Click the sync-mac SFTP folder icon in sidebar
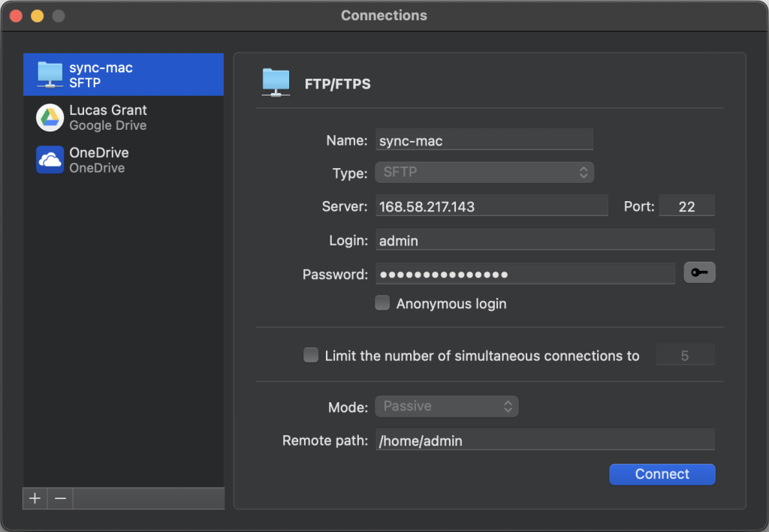Viewport: 769px width, 532px height. point(48,74)
